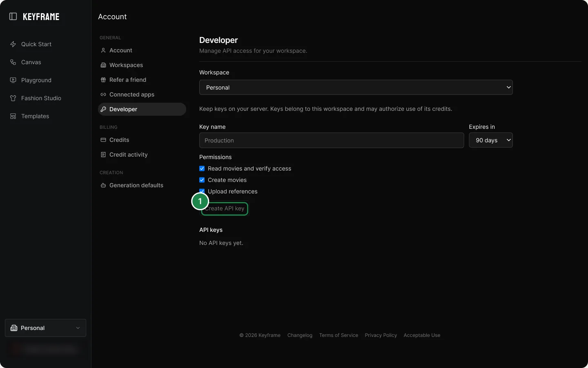Image resolution: width=588 pixels, height=368 pixels.
Task: Click the Generation defaults robot icon
Action: (103, 185)
